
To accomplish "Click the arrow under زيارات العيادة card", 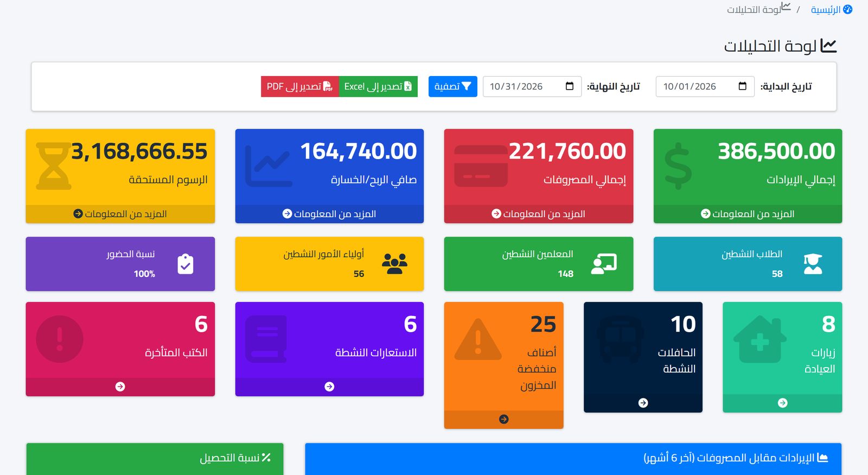I will 782,403.
